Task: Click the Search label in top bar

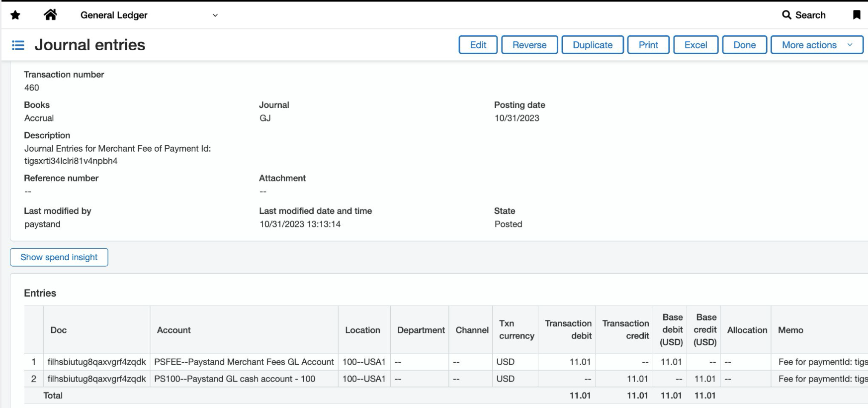Action: (810, 15)
